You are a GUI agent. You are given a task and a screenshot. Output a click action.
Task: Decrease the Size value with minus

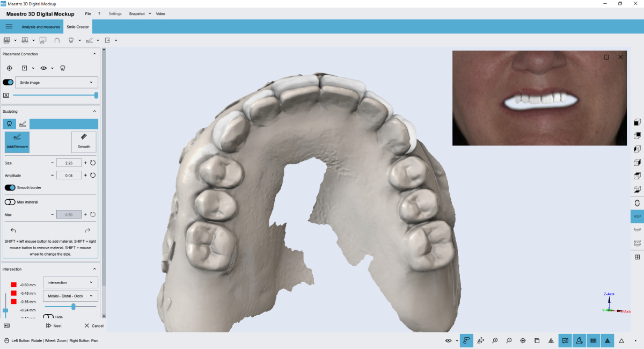[x=52, y=163]
